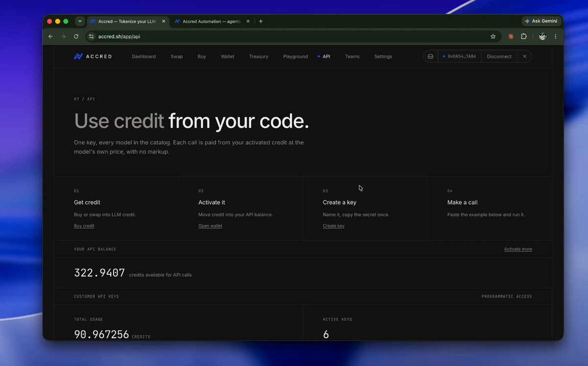Close the 'Accred Automation — agents' tab

pyautogui.click(x=248, y=21)
